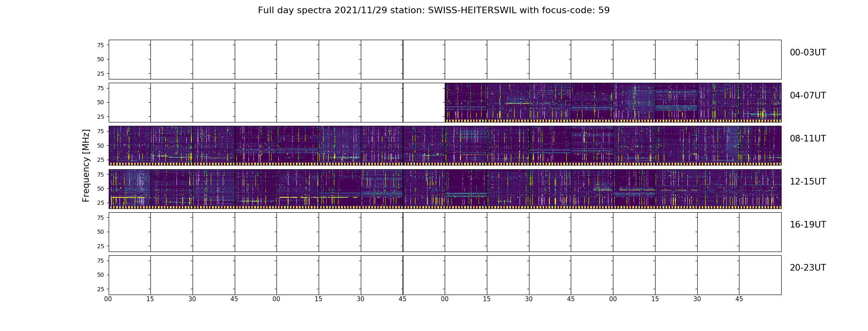Click first empty segment of 00-03UT row
The image size is (868, 331).
point(129,60)
